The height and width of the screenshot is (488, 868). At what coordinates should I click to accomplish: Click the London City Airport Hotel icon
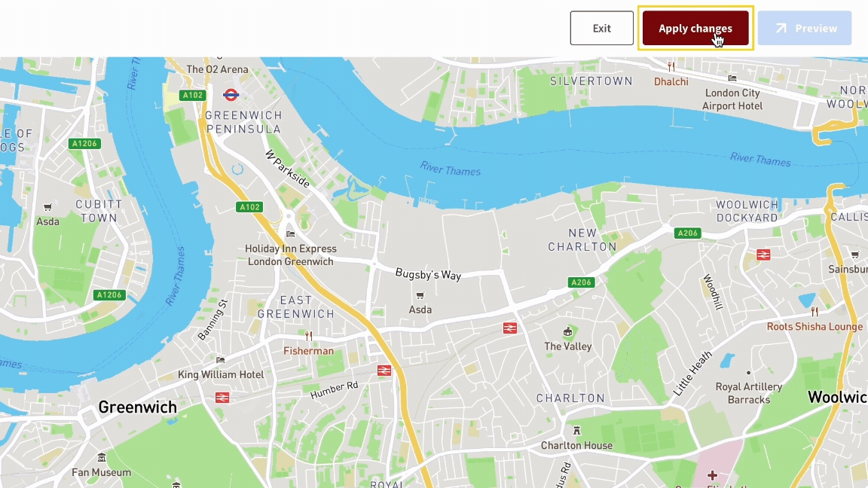tap(732, 78)
